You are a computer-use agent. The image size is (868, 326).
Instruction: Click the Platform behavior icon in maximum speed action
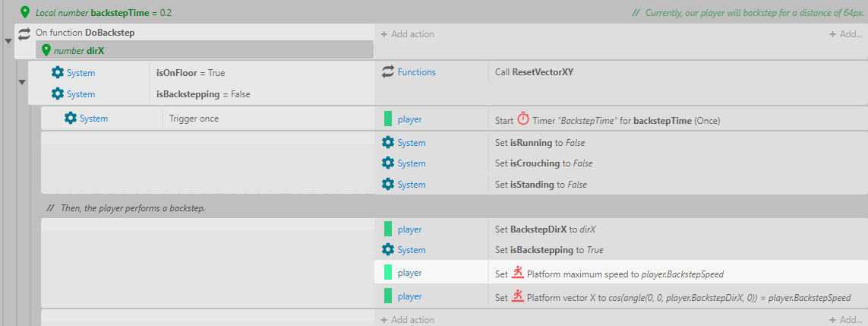(x=517, y=273)
